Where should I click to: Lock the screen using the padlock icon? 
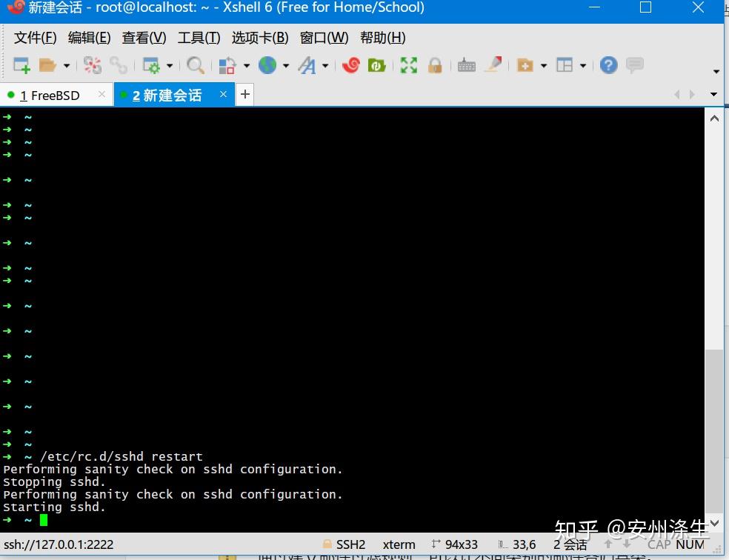435,65
